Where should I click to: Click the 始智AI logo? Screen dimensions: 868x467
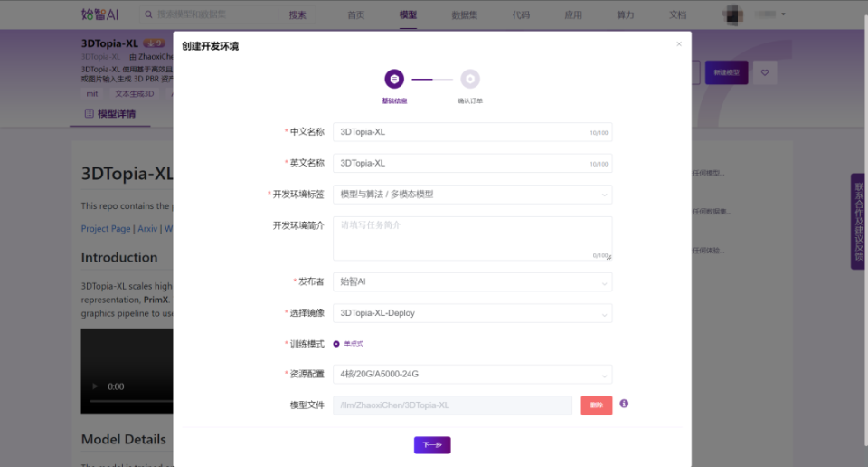[x=99, y=14]
